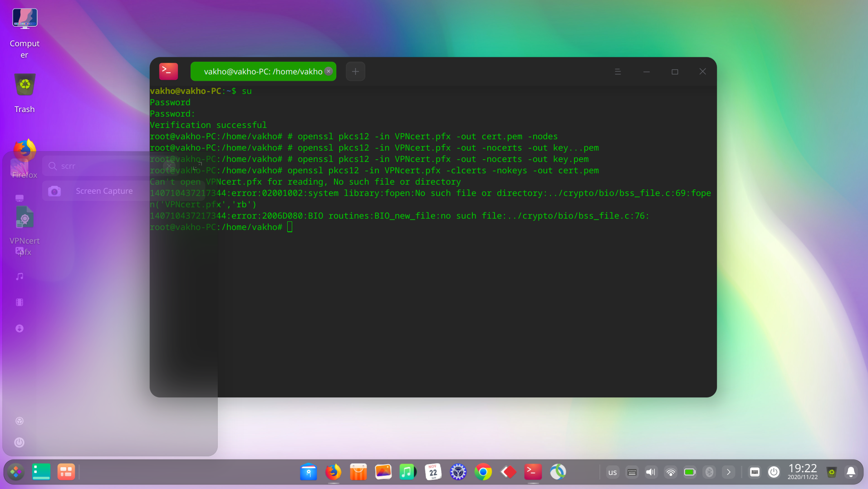Open the Wi-Fi network tray icon

670,472
